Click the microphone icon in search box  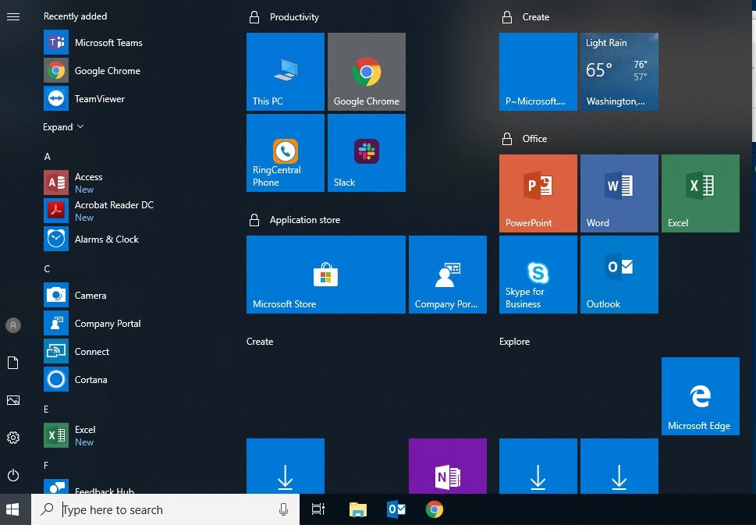pos(283,509)
